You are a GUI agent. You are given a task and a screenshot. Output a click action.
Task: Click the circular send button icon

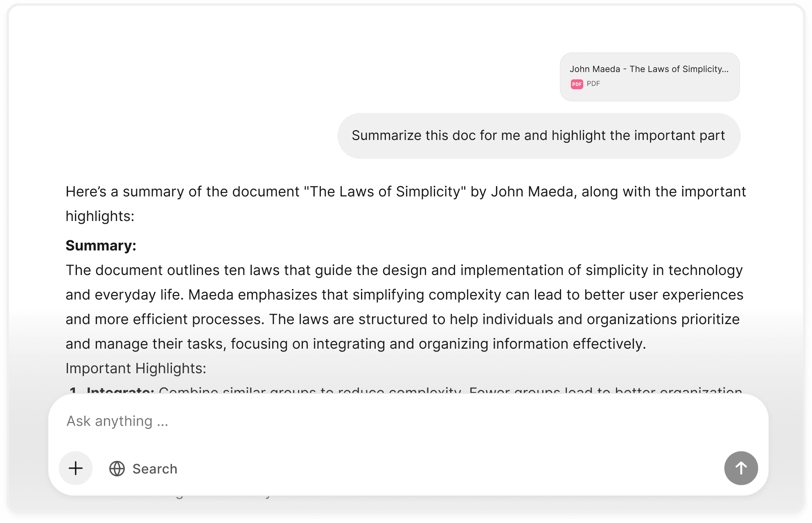coord(741,468)
